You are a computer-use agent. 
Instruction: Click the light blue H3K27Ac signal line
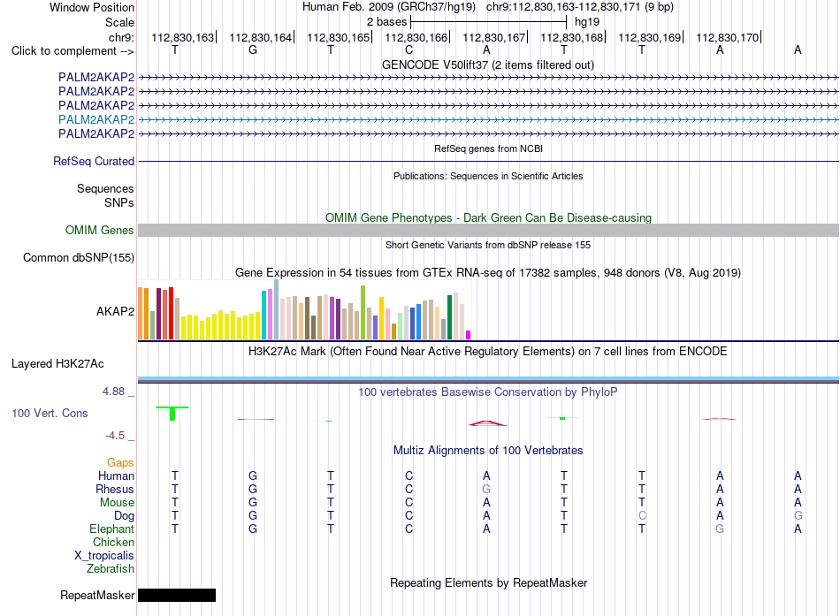pos(488,379)
